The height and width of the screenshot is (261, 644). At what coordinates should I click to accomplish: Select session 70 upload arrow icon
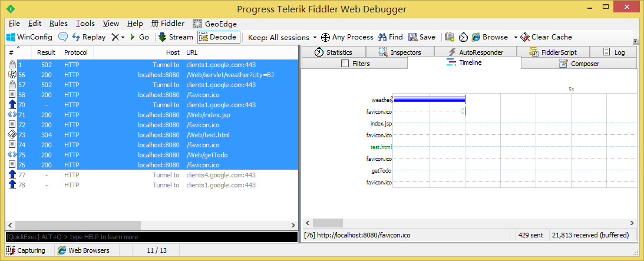(x=12, y=105)
